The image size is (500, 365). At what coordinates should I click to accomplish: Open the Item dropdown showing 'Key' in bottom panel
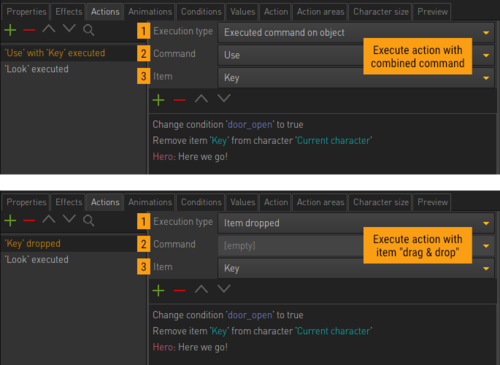pos(356,268)
